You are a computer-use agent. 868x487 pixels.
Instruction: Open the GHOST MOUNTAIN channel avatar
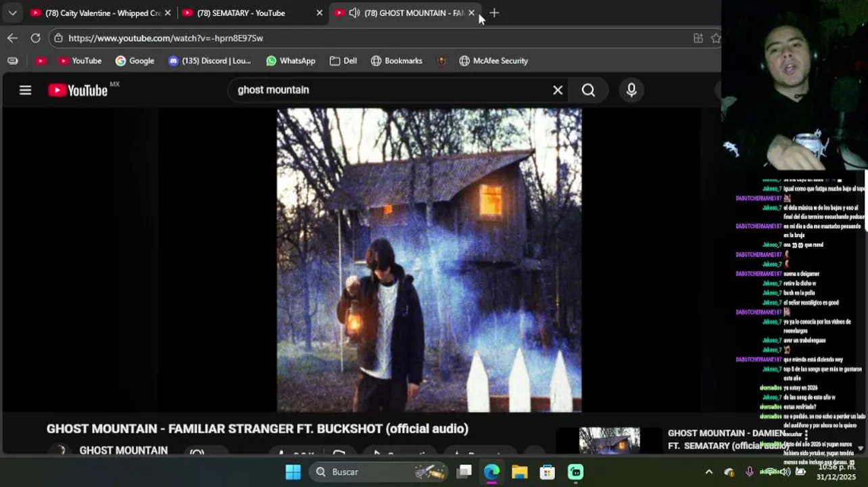(x=59, y=450)
